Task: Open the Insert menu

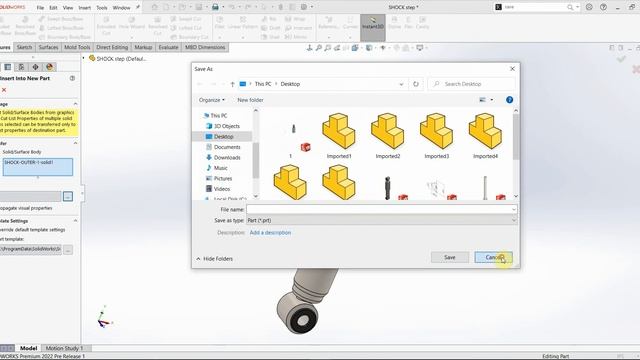Action: [84, 8]
